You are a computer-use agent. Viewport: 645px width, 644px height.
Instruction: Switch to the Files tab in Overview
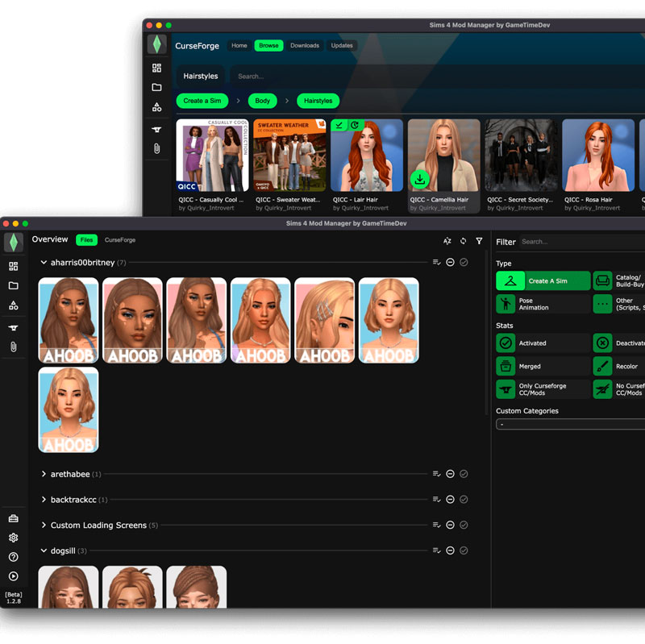click(x=86, y=240)
